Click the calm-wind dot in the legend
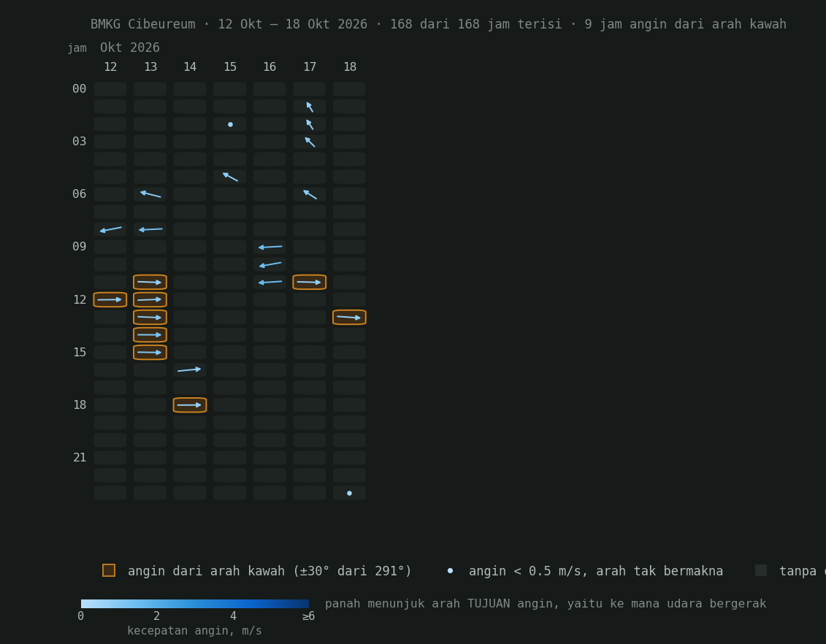 (x=450, y=571)
